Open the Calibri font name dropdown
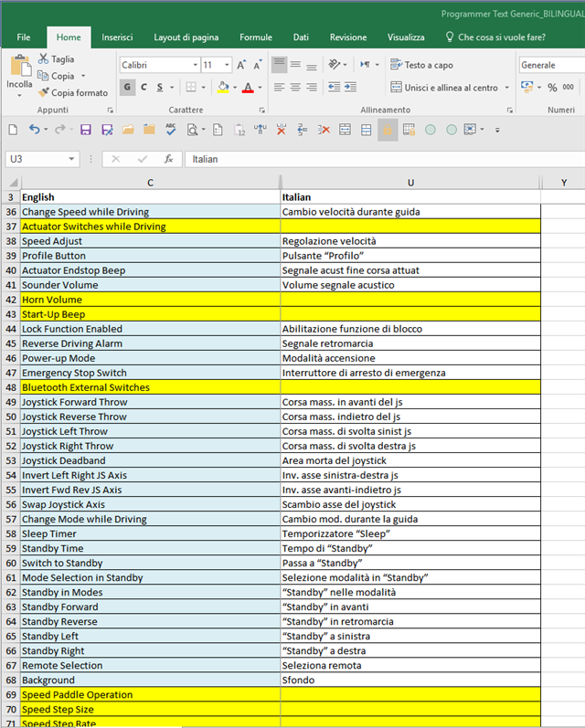 (196, 65)
